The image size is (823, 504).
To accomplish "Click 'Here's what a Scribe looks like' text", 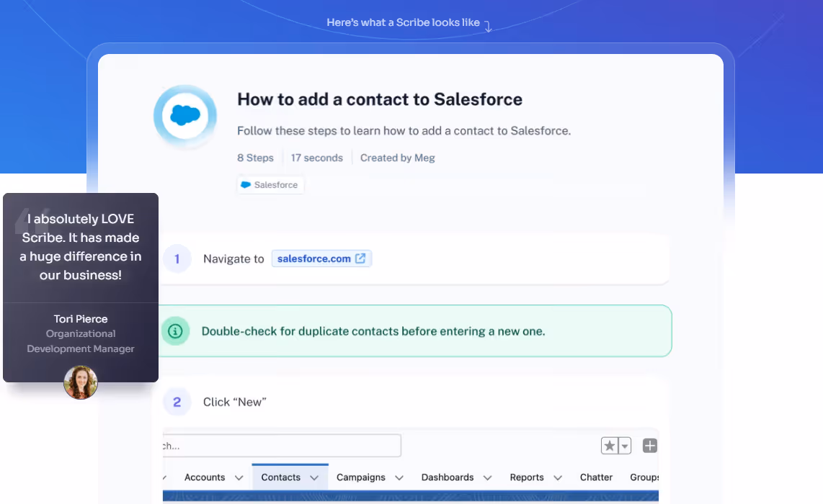I will pos(403,22).
